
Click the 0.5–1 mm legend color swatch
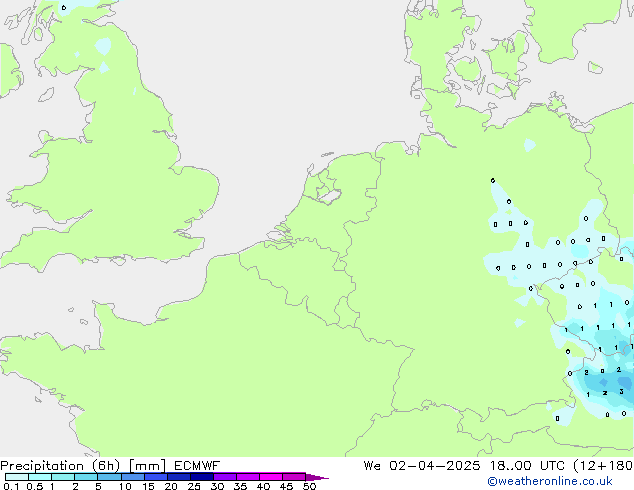coord(40,477)
